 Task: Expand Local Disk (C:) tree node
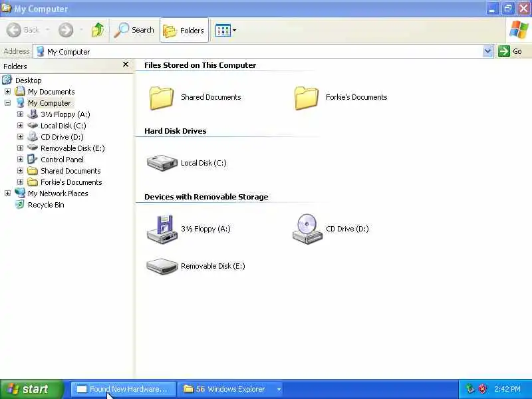(x=20, y=126)
